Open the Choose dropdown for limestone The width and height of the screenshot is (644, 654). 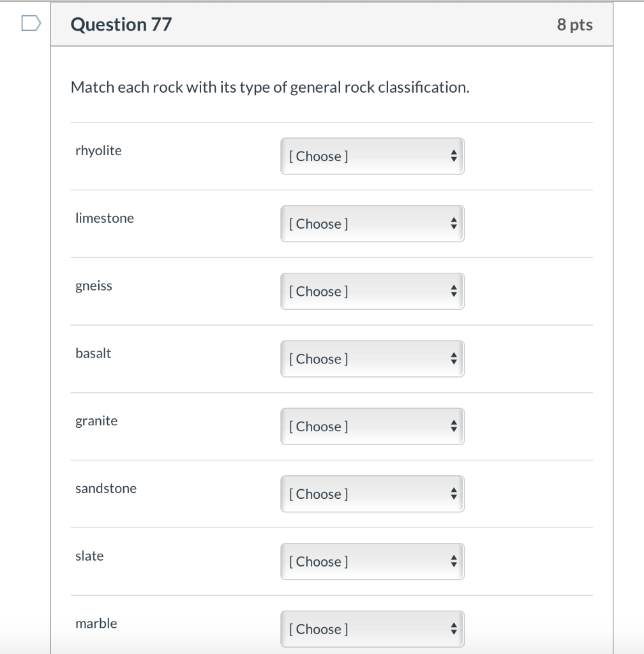[x=372, y=224]
